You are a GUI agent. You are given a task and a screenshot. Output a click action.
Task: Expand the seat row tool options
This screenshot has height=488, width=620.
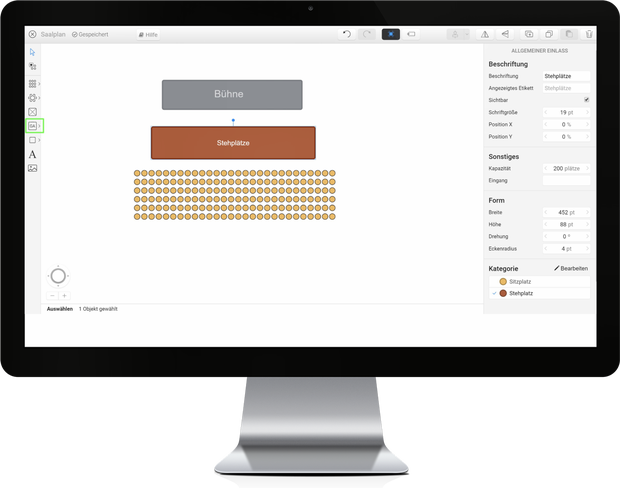click(40, 84)
